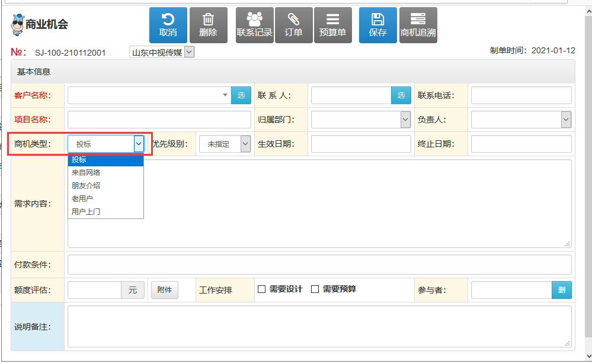Image resolution: width=592 pixels, height=364 pixels.
Task: Click the 项目名称 input field
Action: [x=159, y=120]
